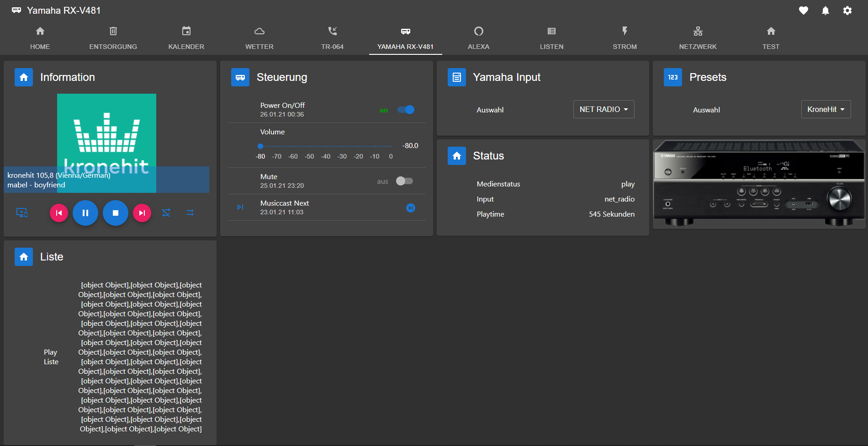Click Musiccast Next skip icon on left
Viewport: 868px width, 446px height.
pyautogui.click(x=240, y=207)
